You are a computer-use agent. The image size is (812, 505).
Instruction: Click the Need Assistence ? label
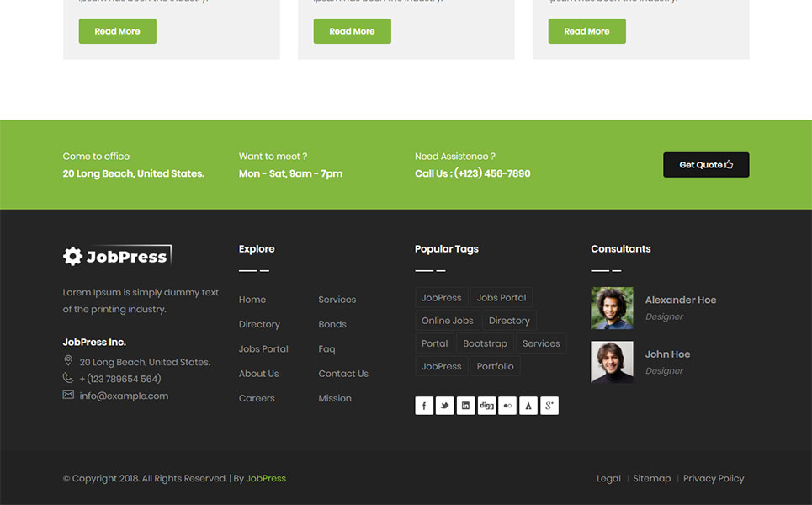[x=454, y=156]
